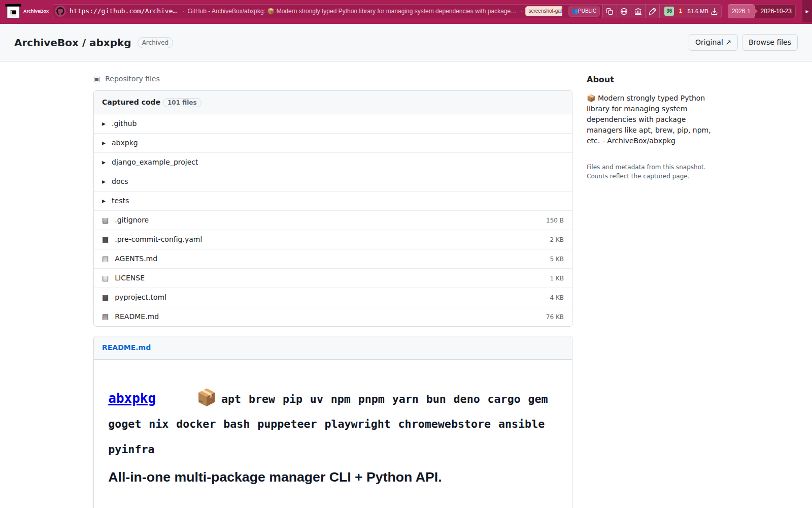Open the abxpkg link in README
812x508 pixels.
click(132, 398)
